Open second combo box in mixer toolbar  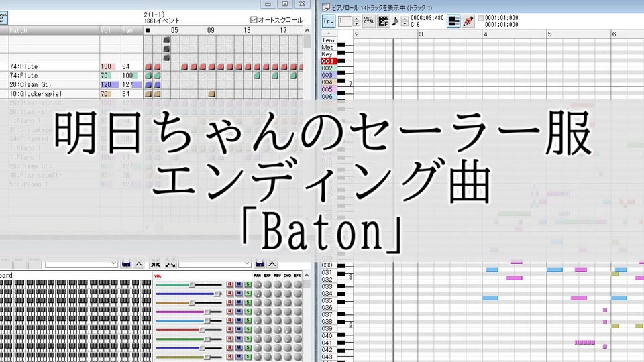pos(215,263)
